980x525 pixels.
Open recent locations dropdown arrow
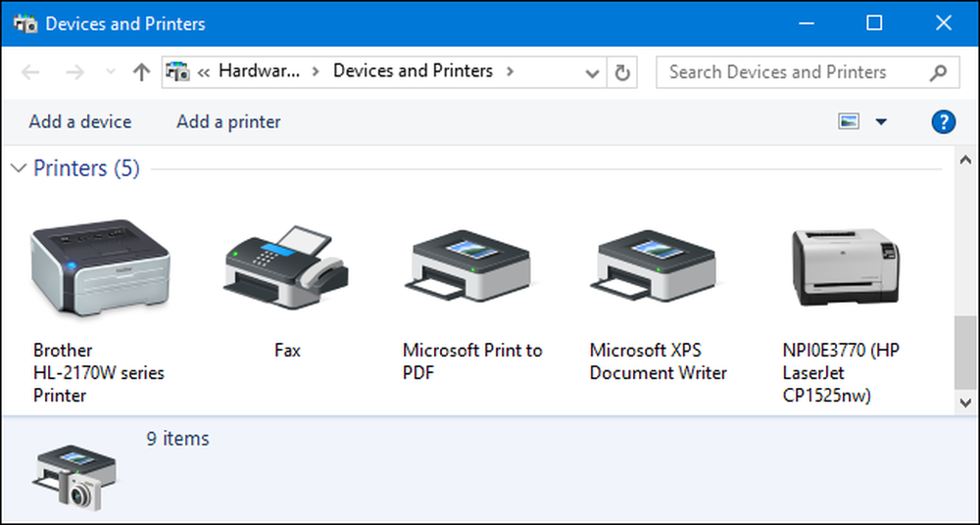pos(111,72)
